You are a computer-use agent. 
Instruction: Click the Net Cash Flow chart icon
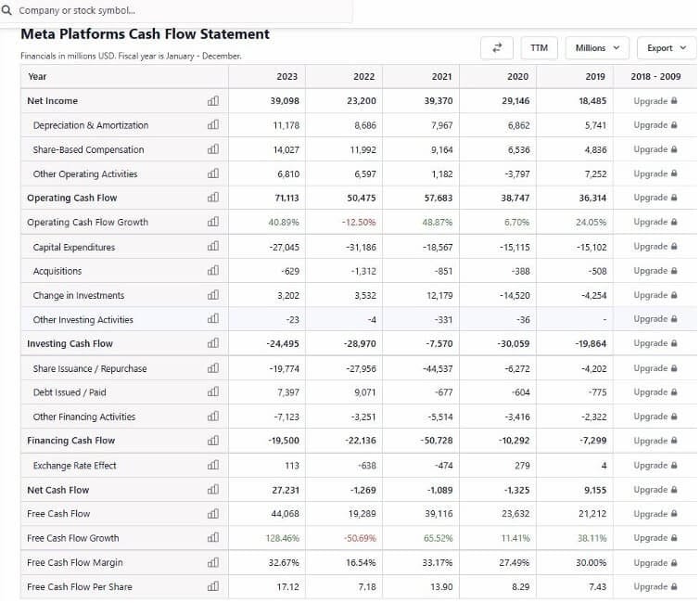(213, 490)
